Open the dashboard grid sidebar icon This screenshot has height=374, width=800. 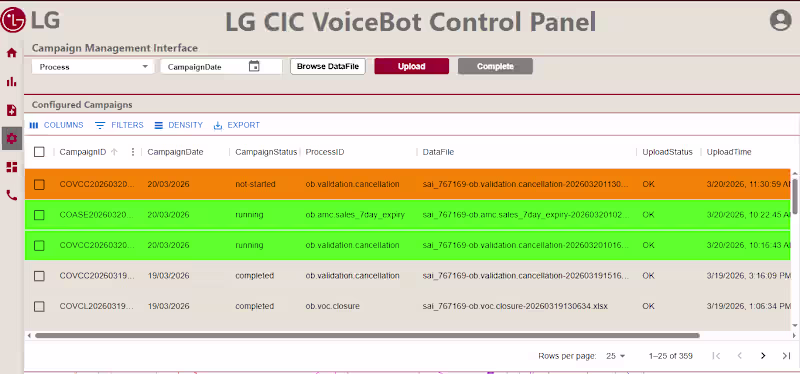click(11, 167)
